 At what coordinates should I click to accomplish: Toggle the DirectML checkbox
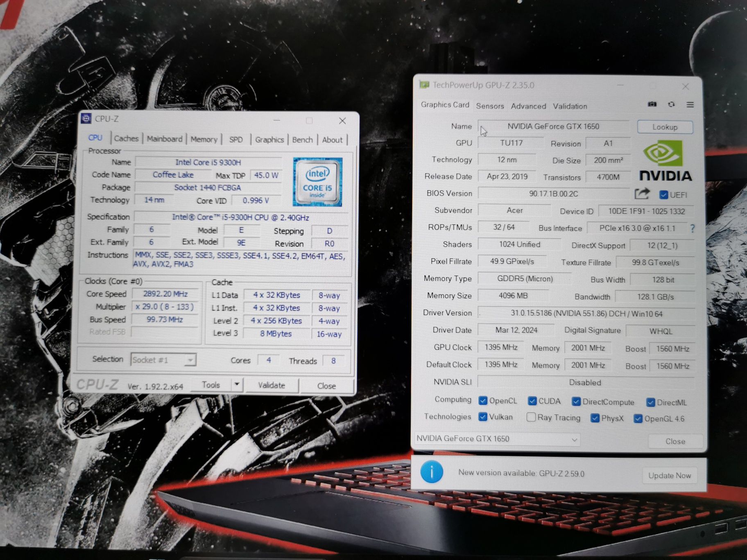point(650,402)
